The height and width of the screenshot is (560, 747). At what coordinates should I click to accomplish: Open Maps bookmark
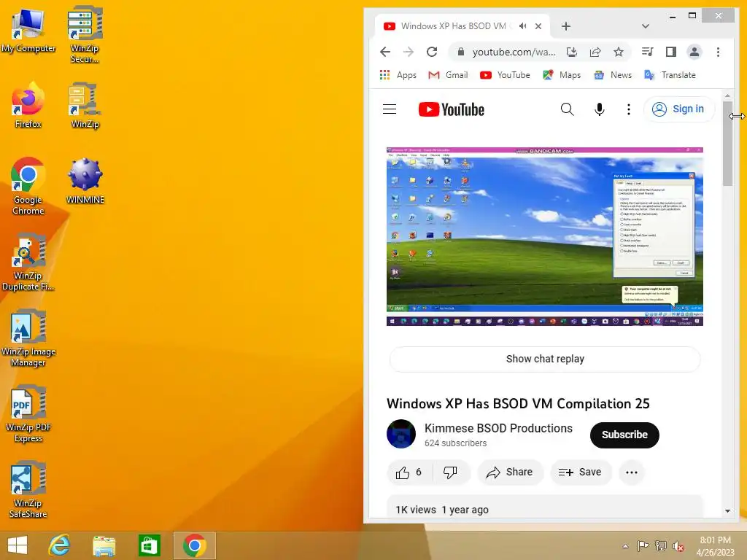click(x=562, y=75)
